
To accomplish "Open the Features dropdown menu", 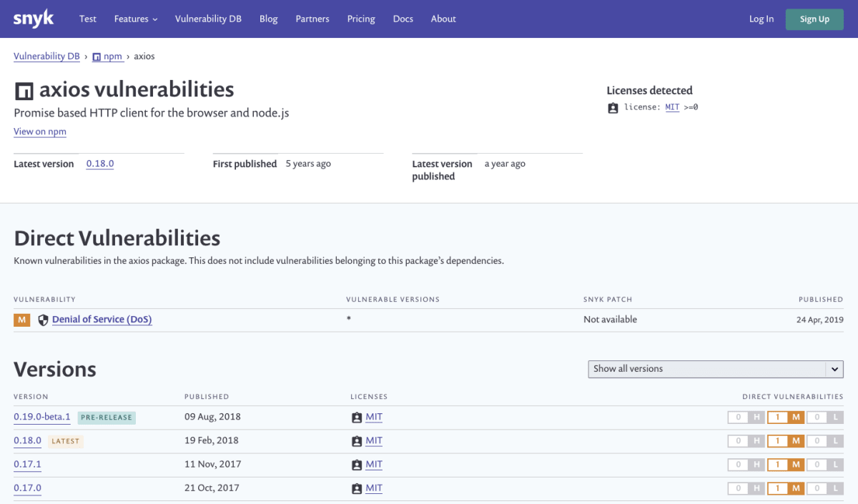I will coord(136,19).
